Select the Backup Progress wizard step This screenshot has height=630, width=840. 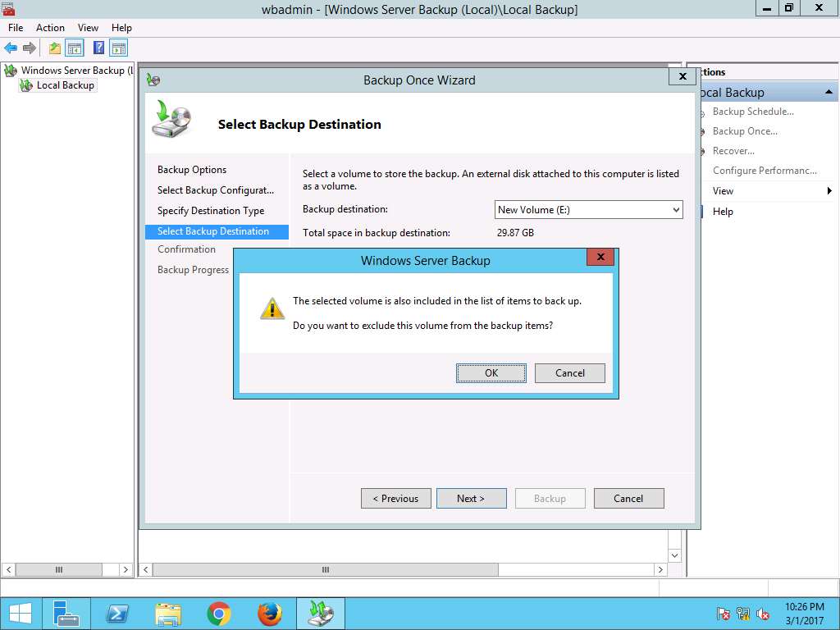pos(193,270)
